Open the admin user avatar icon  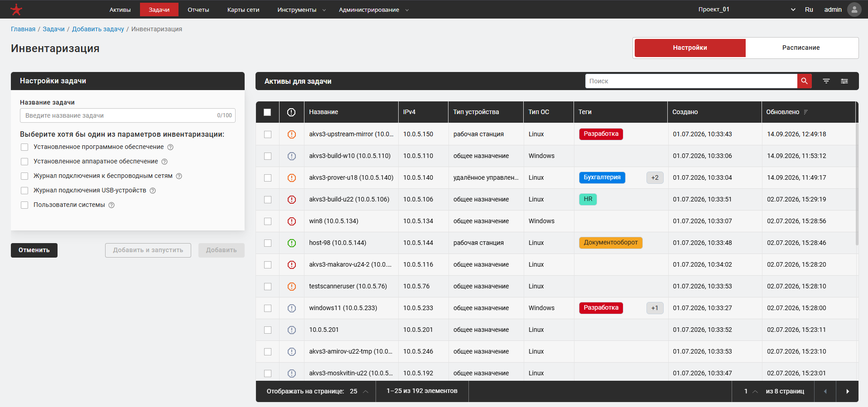(x=854, y=10)
